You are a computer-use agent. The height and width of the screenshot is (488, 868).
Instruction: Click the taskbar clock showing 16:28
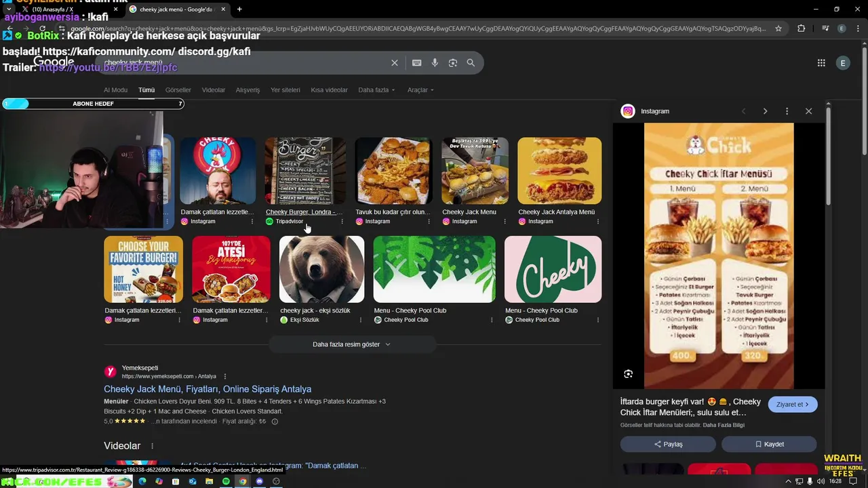click(x=835, y=481)
